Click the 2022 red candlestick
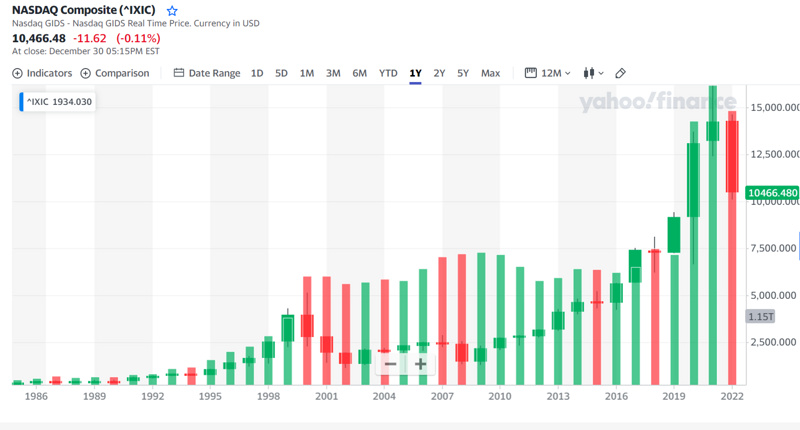 coord(732,150)
